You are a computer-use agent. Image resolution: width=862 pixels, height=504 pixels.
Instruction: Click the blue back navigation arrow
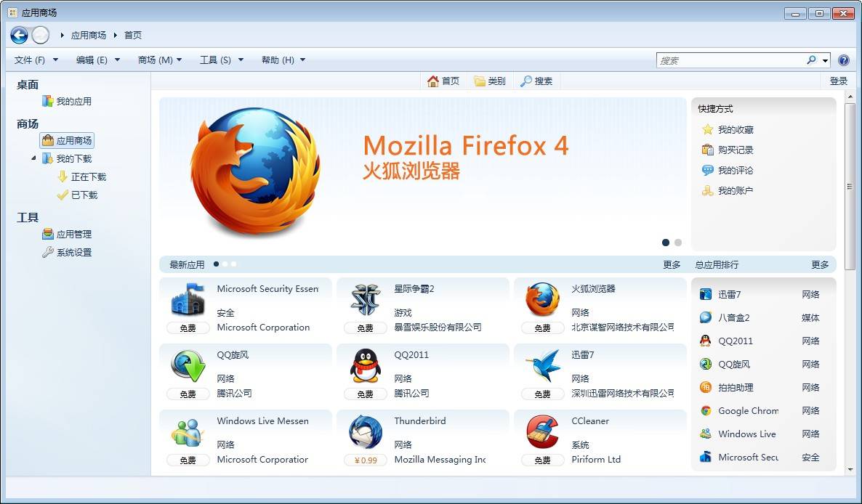click(x=19, y=35)
